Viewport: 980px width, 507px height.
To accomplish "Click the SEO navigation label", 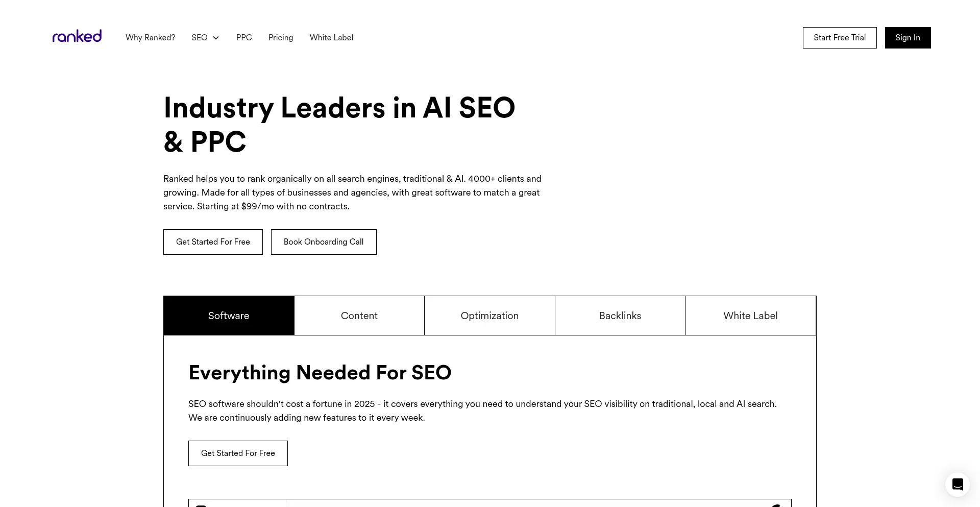I will pyautogui.click(x=200, y=38).
